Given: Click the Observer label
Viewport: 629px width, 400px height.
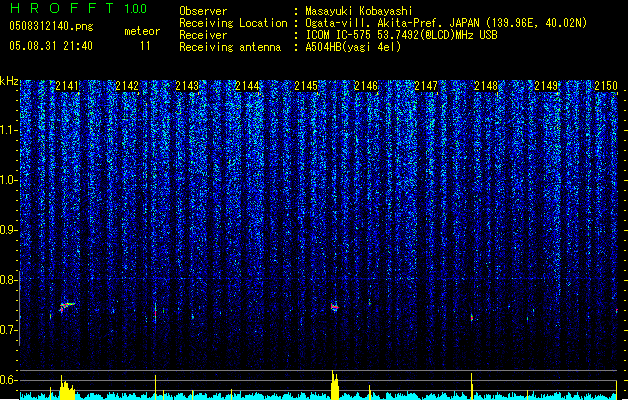Looking at the screenshot, I should [203, 11].
